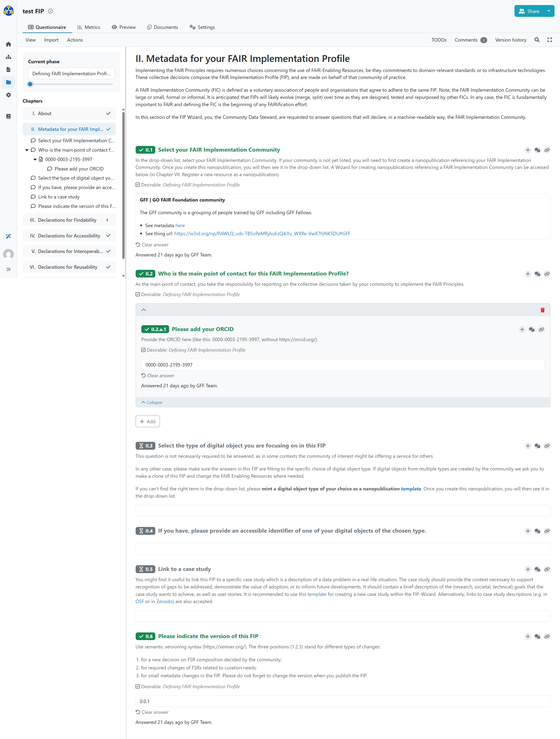
Task: Open the document templates icon in sidebar
Action: pos(8,70)
